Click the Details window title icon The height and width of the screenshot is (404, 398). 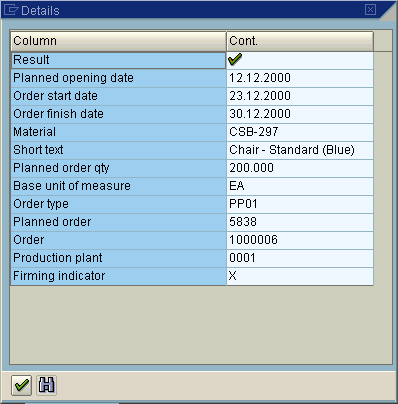coord(10,10)
